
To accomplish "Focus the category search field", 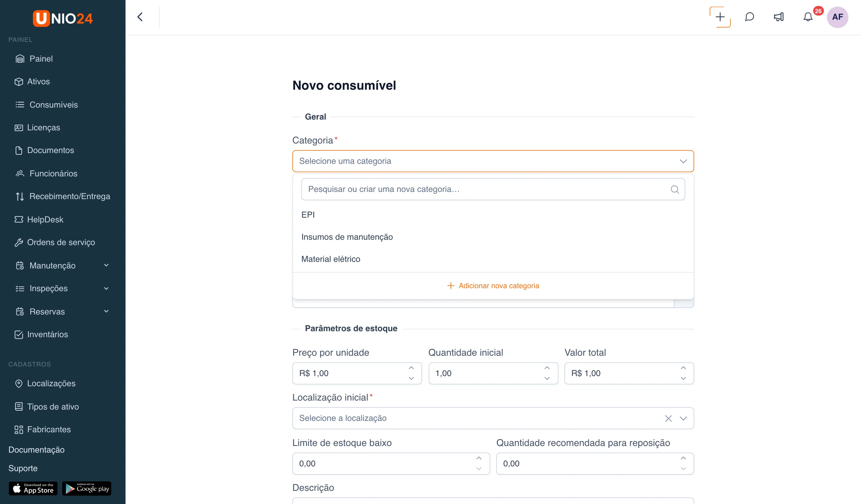I will tap(493, 189).
